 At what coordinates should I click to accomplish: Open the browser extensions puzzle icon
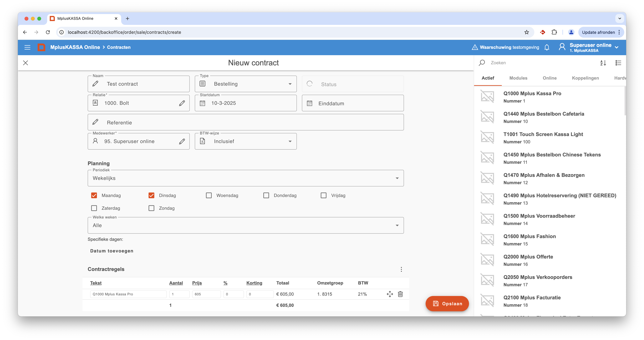[554, 32]
